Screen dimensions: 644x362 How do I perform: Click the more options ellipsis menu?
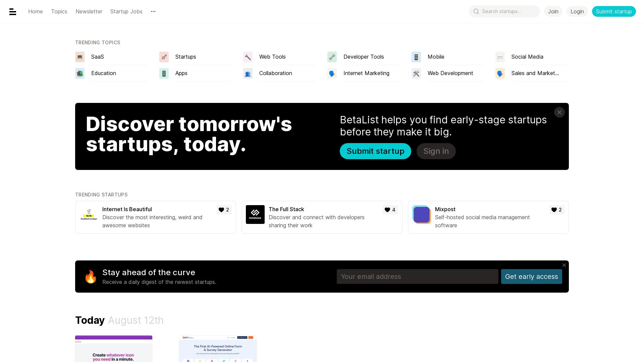[x=154, y=11]
